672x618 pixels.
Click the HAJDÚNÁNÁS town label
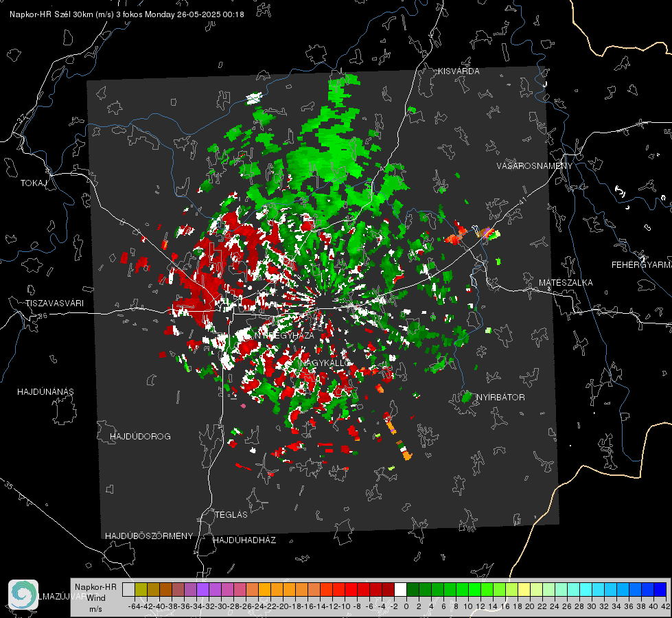click(45, 391)
